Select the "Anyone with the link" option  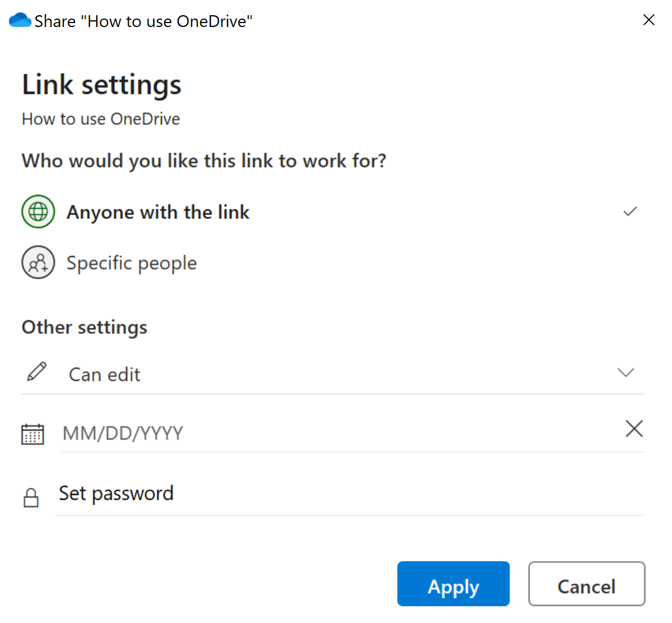(x=158, y=212)
